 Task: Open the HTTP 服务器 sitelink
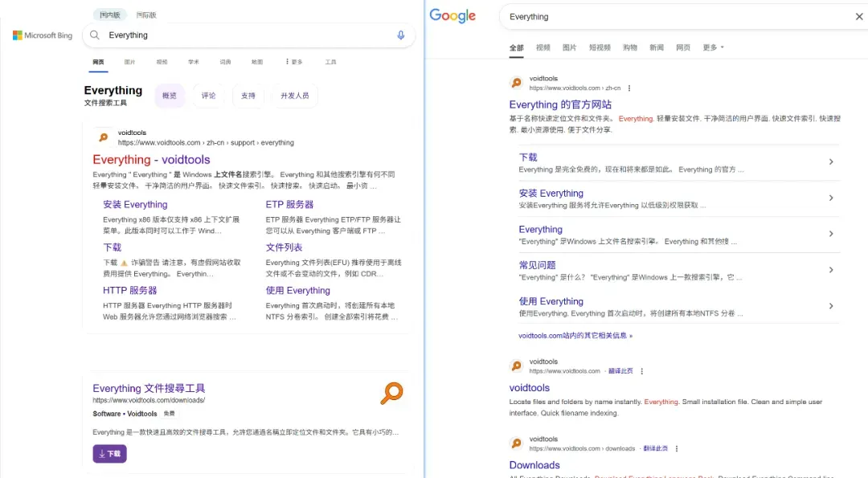[129, 291]
